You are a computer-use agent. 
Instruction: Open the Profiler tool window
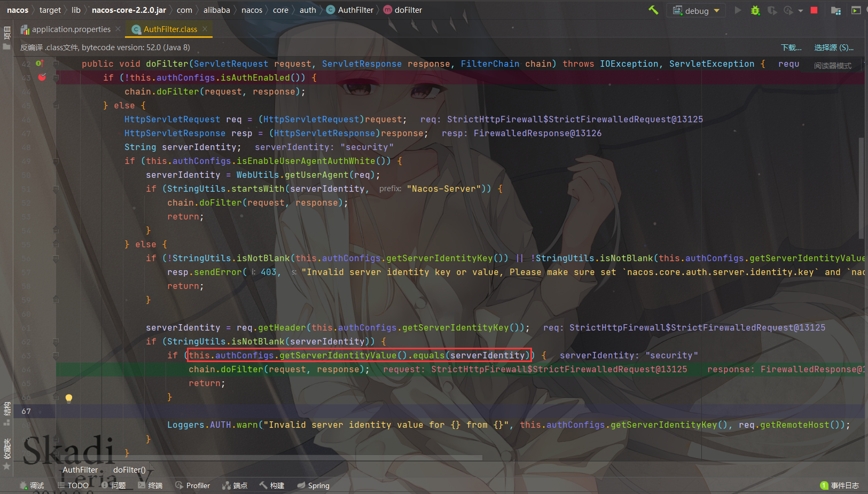(193, 485)
